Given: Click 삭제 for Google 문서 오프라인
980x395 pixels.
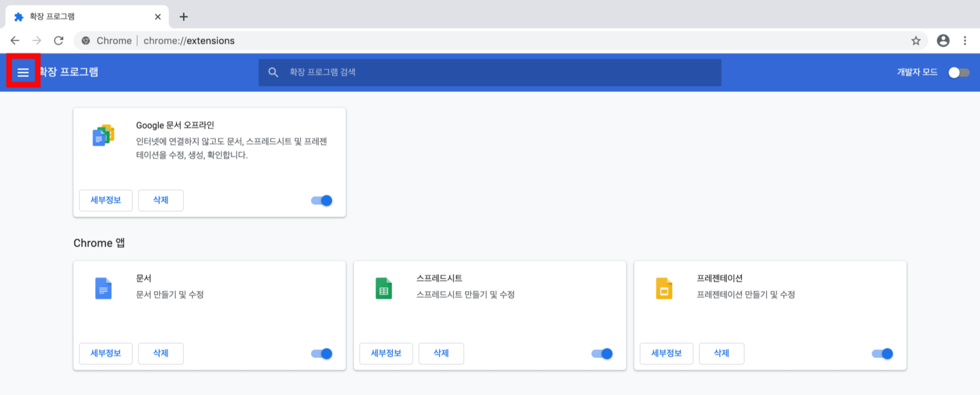Looking at the screenshot, I should pyautogui.click(x=161, y=200).
